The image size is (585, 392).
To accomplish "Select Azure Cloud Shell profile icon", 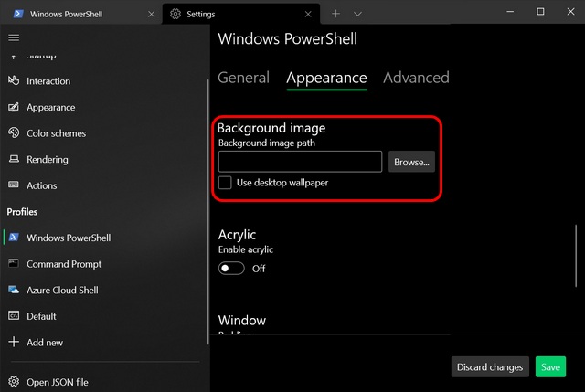I will 14,290.
